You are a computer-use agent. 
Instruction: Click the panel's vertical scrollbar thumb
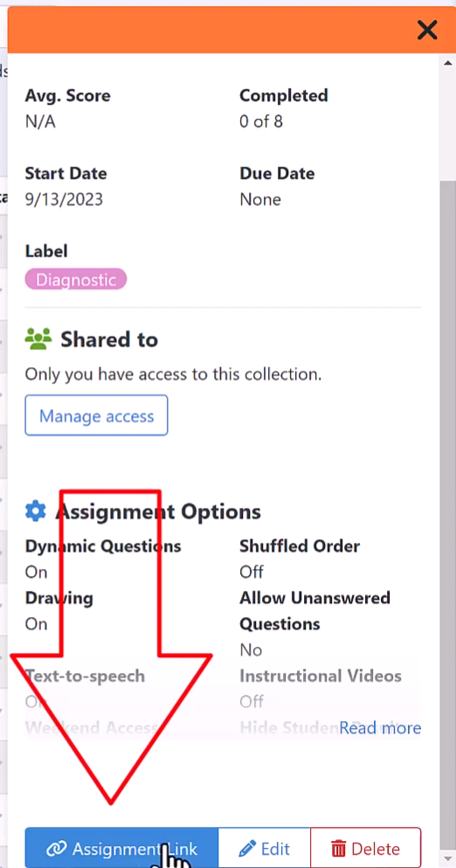(x=447, y=515)
